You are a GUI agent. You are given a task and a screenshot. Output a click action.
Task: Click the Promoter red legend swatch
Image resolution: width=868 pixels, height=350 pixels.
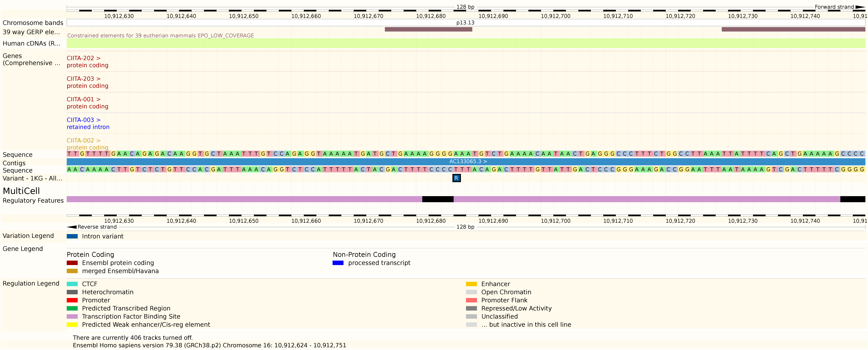[72, 300]
